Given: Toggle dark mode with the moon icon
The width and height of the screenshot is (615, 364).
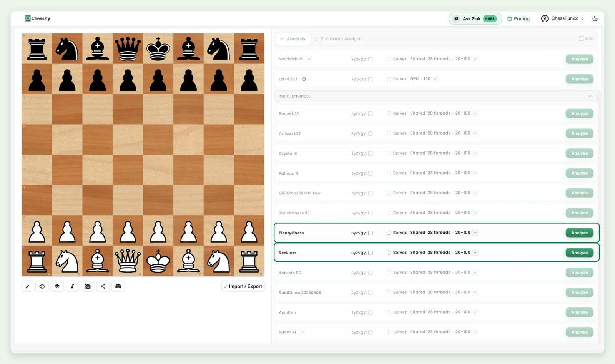Looking at the screenshot, I should coord(595,18).
